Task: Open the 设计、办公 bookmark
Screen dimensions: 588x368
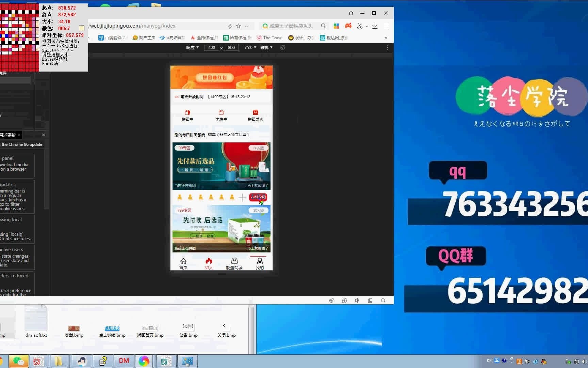Action: [x=301, y=38]
